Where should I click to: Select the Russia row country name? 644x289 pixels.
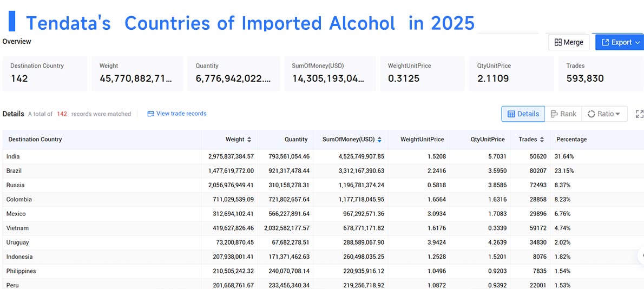tap(15, 185)
